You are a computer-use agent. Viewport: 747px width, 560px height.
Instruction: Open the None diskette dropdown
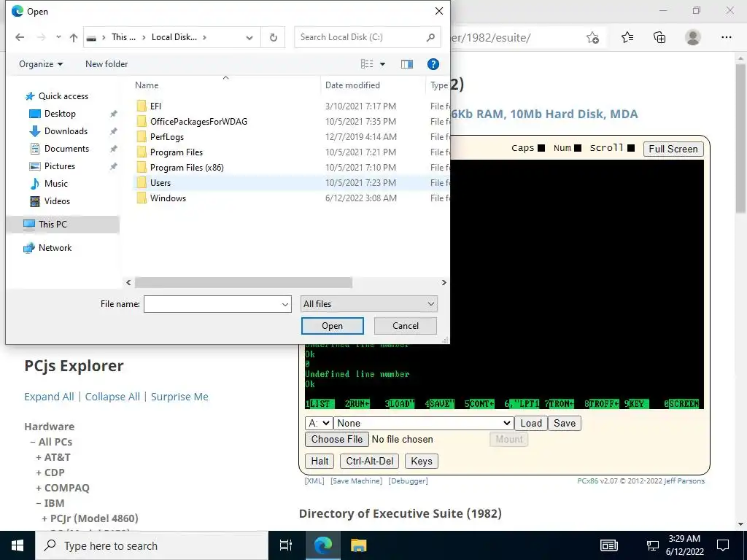pyautogui.click(x=423, y=424)
